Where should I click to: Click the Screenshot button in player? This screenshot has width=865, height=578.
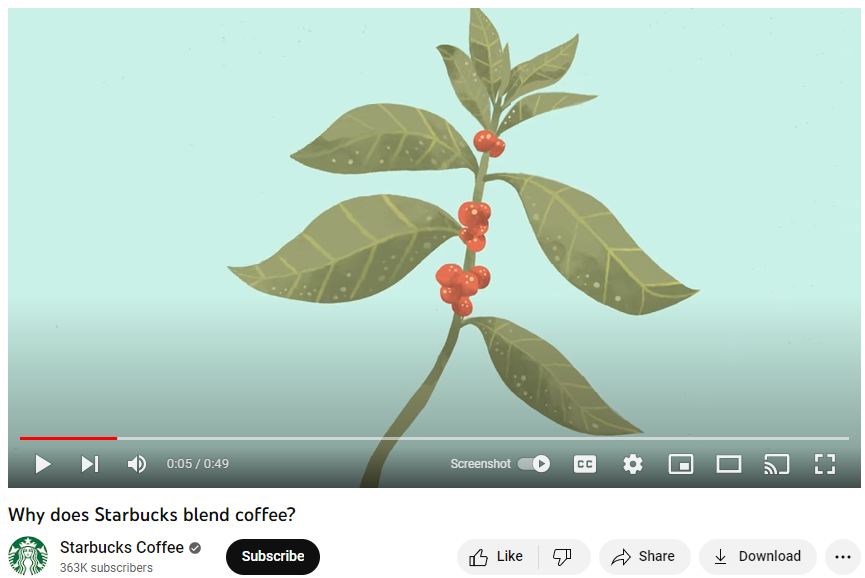point(480,464)
